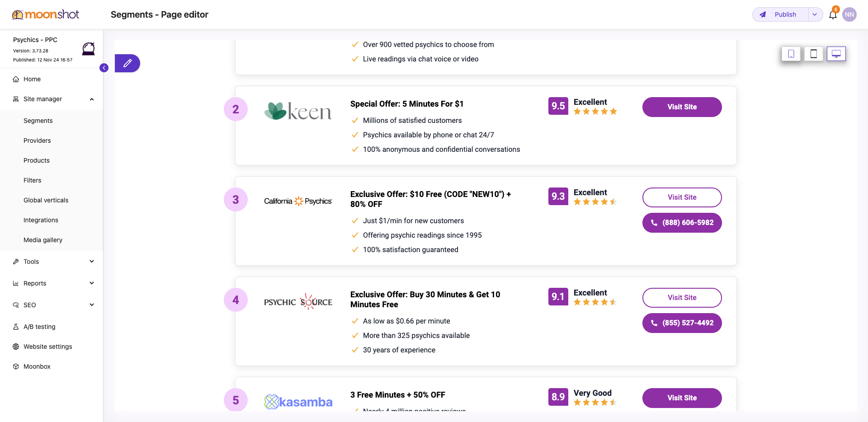Click phone button (888) 606-5982
The width and height of the screenshot is (868, 422).
point(682,223)
